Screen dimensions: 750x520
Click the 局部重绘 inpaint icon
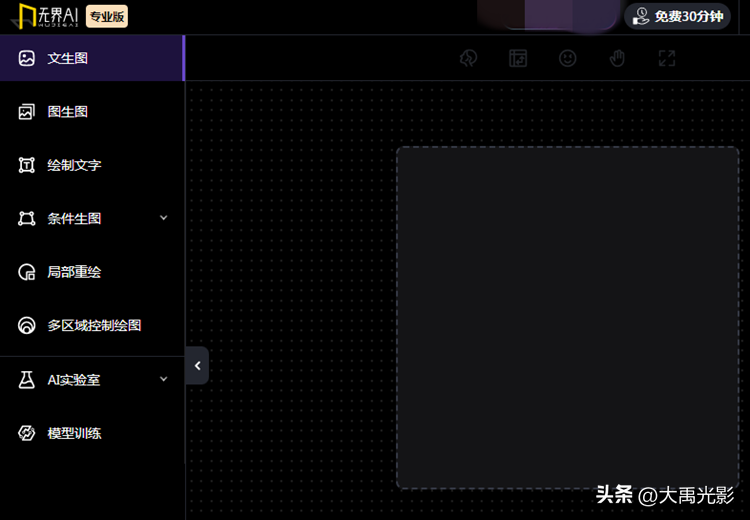[x=26, y=272]
